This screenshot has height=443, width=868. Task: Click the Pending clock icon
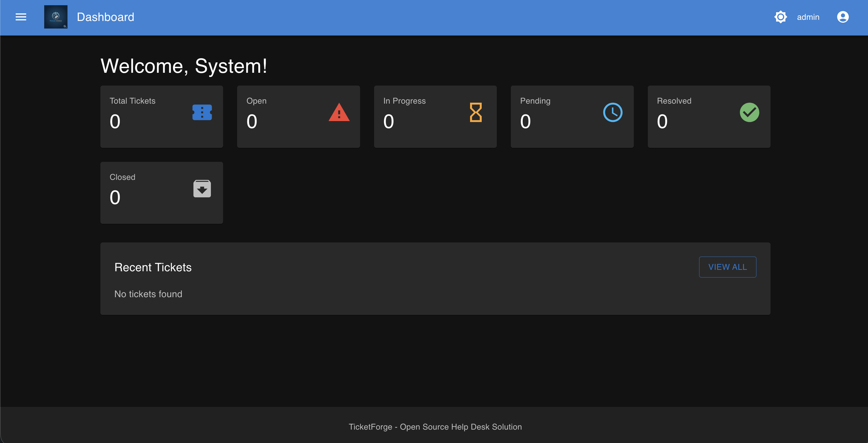(612, 112)
